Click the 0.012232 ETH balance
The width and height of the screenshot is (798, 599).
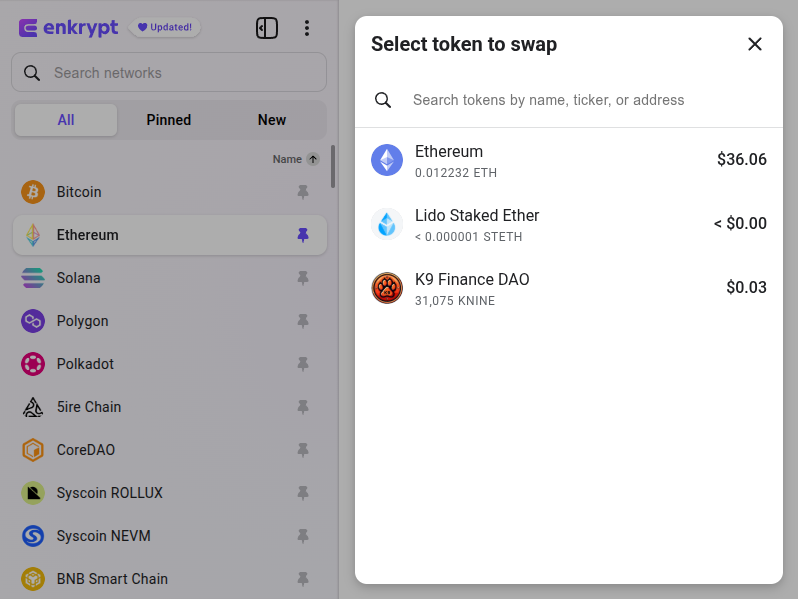[456, 173]
